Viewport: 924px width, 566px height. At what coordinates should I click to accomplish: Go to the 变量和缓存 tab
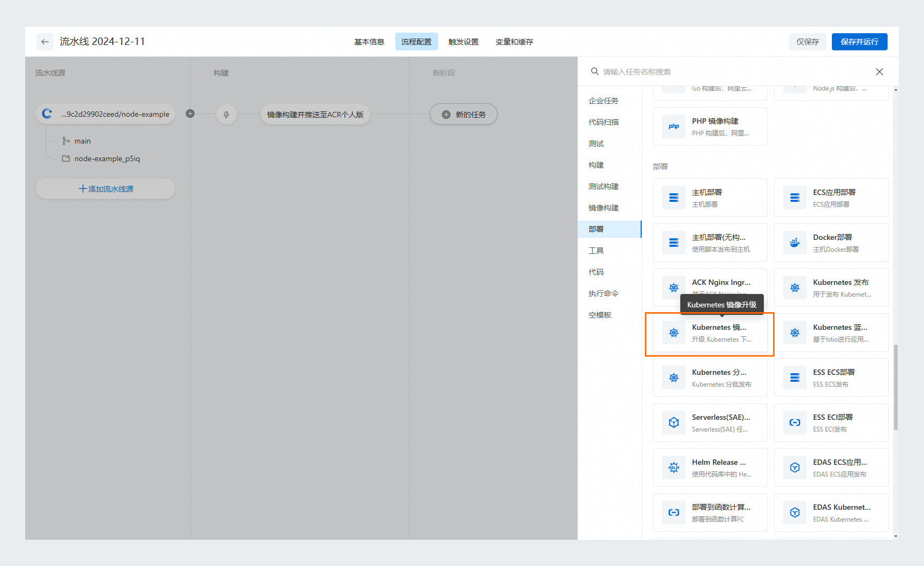514,42
